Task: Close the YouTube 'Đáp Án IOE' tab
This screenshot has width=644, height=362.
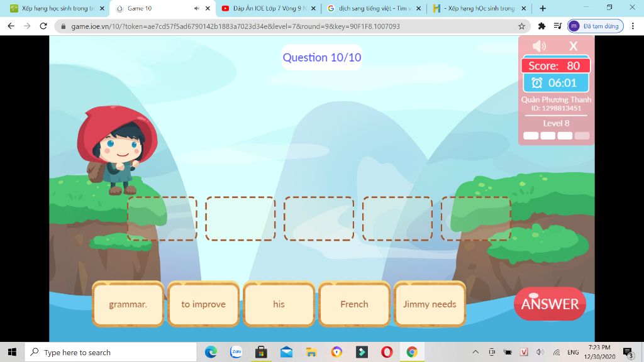Action: pyautogui.click(x=313, y=8)
